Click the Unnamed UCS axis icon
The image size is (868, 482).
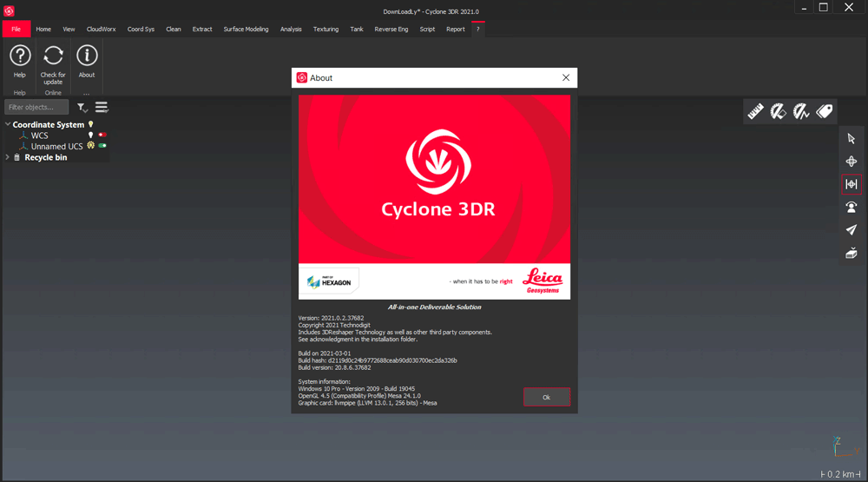point(23,146)
